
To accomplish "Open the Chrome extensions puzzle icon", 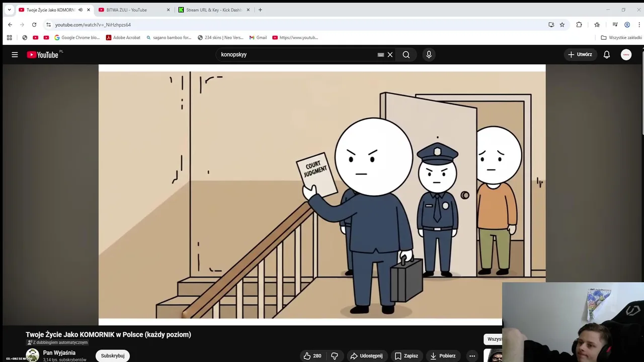I will coord(579,25).
